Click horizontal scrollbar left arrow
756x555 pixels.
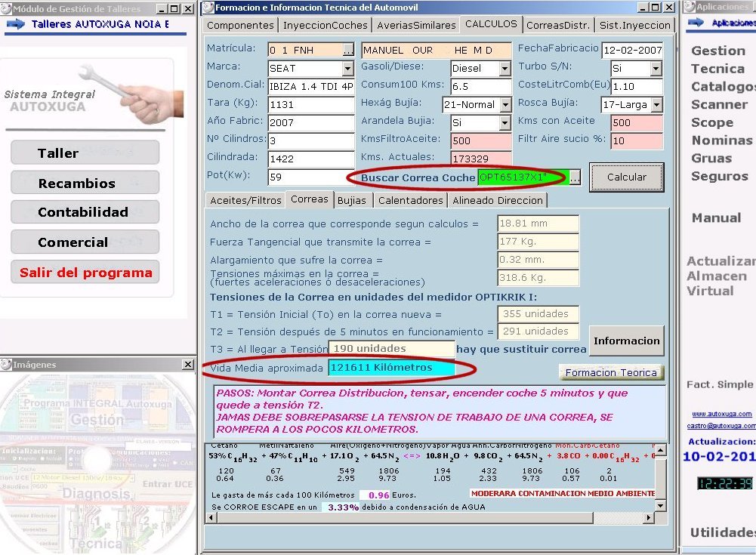click(x=211, y=518)
